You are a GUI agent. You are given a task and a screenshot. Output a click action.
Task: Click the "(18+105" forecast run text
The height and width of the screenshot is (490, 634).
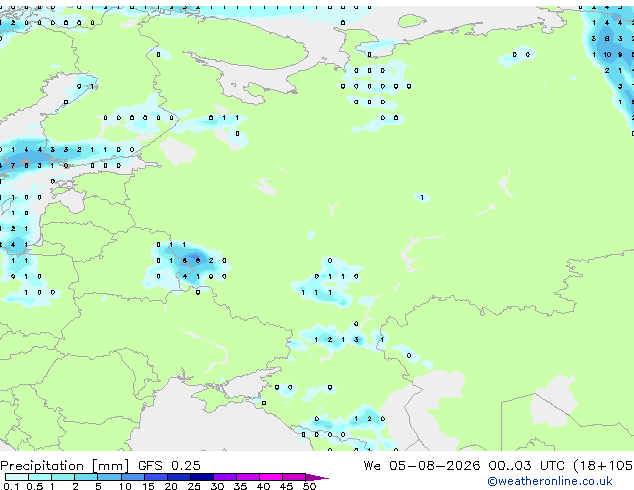coord(603,465)
